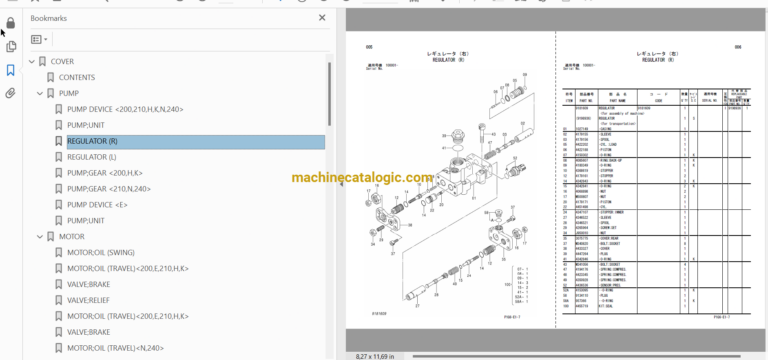Open the bookmarks options dropdown menu

pos(39,39)
